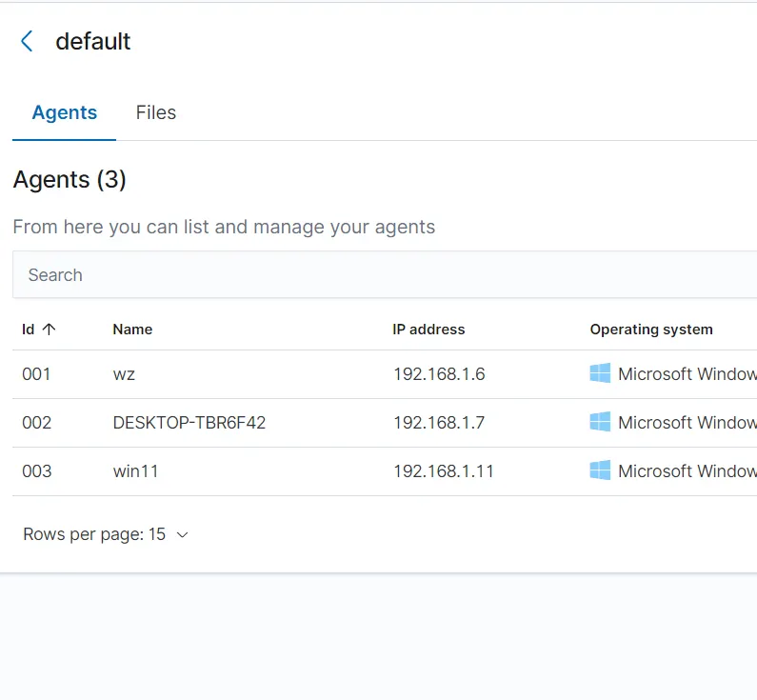
Task: Sort by IP address column header
Action: (x=428, y=330)
